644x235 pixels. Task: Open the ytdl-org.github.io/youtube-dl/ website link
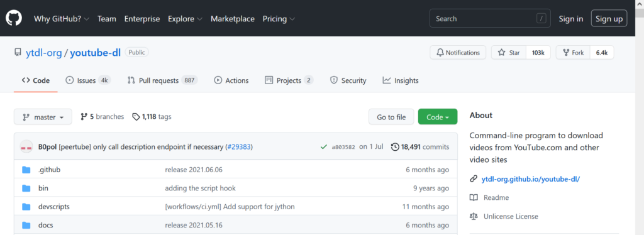(531, 179)
